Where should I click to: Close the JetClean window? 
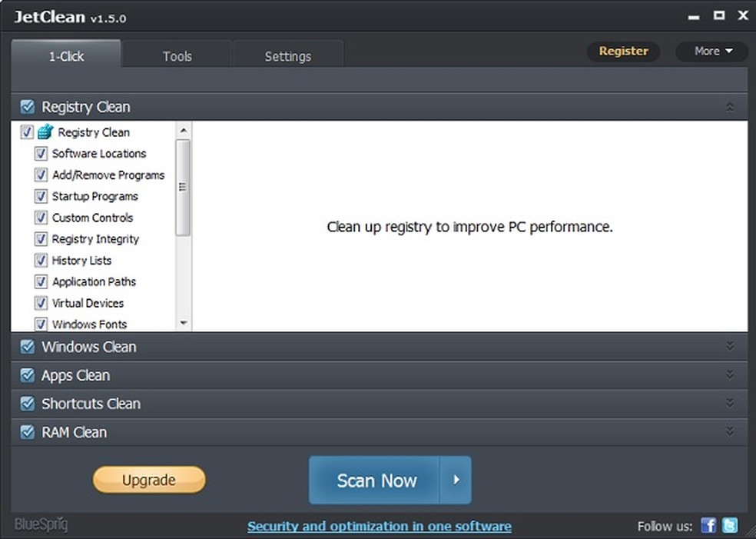[x=743, y=15]
